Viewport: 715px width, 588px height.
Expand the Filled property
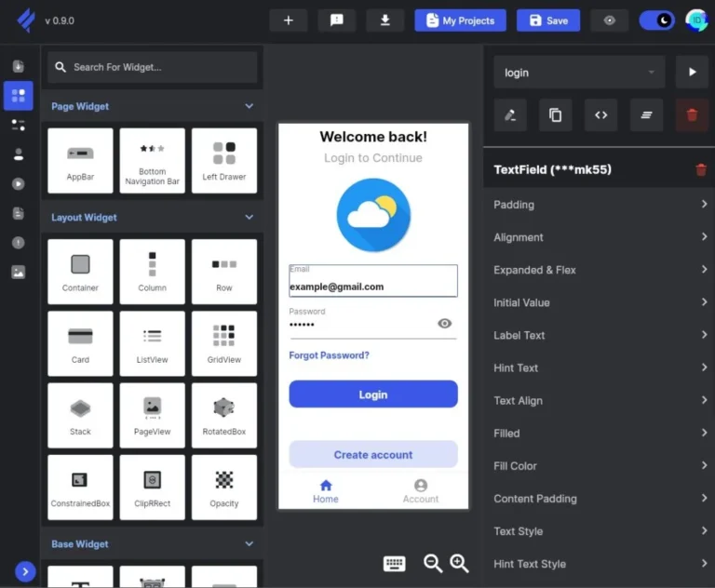600,434
